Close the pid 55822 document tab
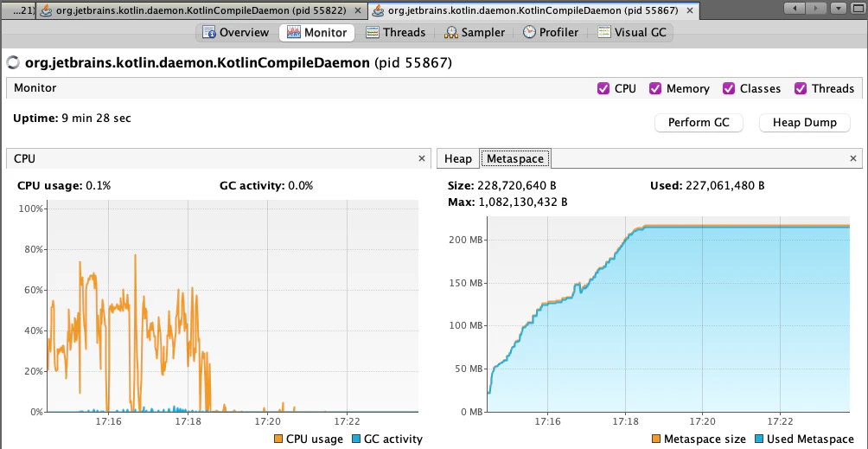Screen dimensions: 868x449 coord(358,10)
